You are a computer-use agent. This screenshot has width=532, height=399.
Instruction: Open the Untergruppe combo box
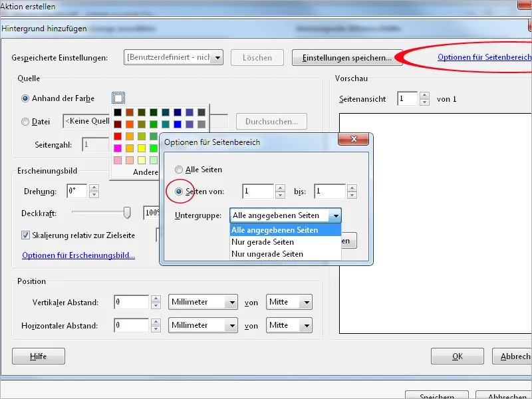pos(285,215)
